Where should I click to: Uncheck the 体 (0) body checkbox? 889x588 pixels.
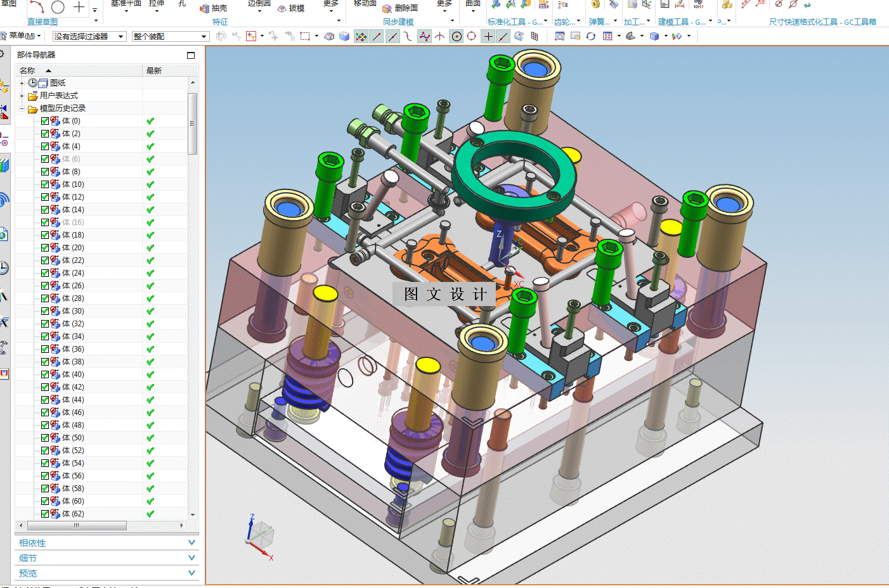pyautogui.click(x=45, y=121)
